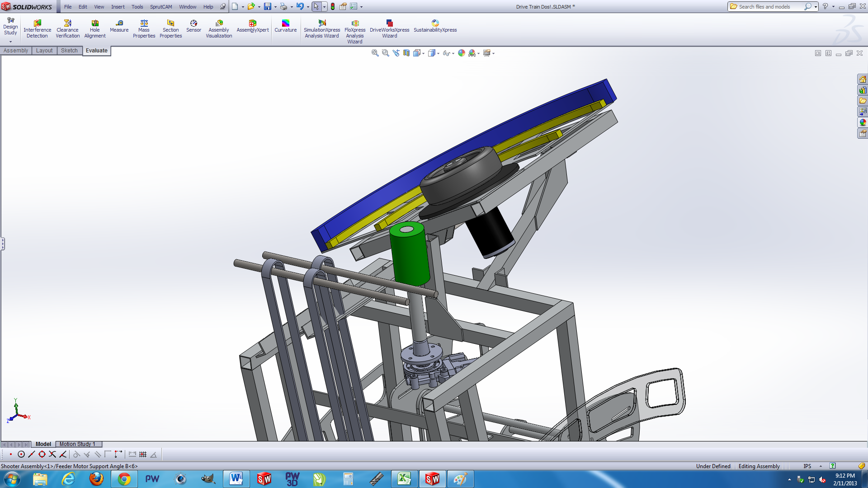868x488 pixels.
Task: Switch to the Sketch tab
Action: click(x=69, y=51)
